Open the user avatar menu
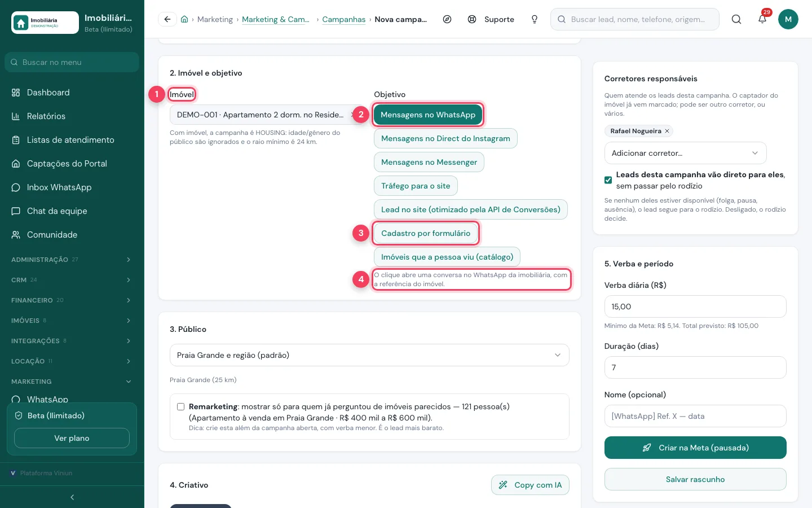This screenshot has height=508, width=812. 788,19
